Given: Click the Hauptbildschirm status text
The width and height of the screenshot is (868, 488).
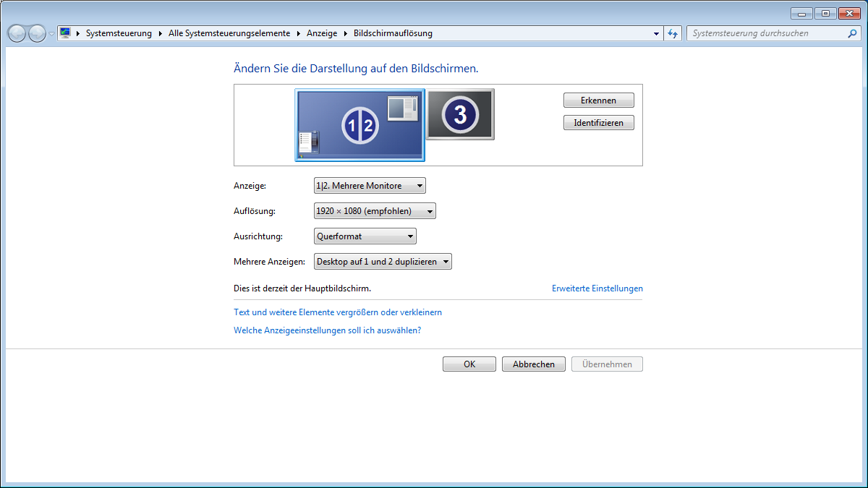Looking at the screenshot, I should click(302, 288).
